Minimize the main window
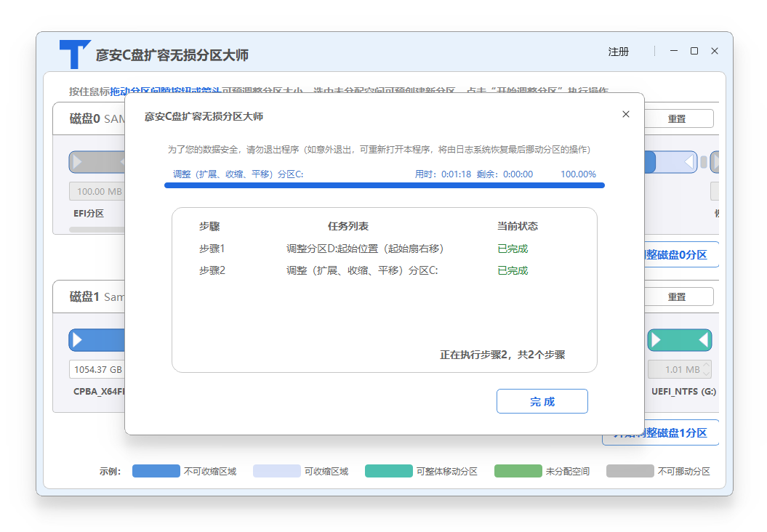 tap(674, 51)
